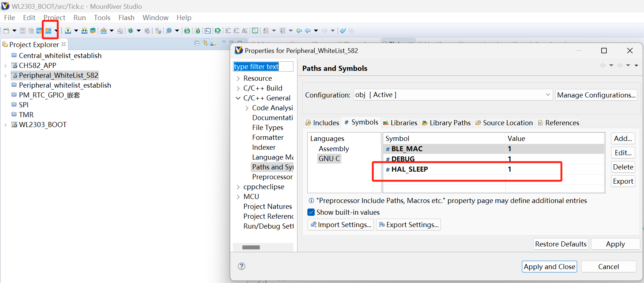Screen dimensions: 644x283
Task: Switch to the References tab
Action: click(x=558, y=123)
